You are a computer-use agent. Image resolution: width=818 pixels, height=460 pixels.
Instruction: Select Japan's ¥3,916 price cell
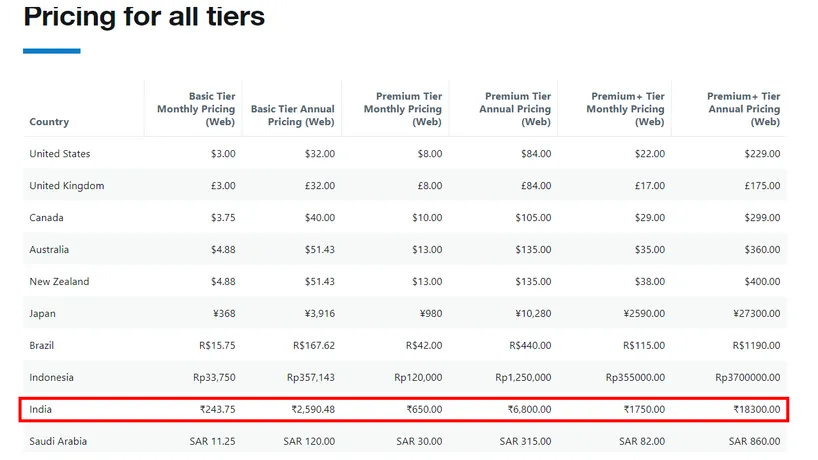(x=316, y=314)
